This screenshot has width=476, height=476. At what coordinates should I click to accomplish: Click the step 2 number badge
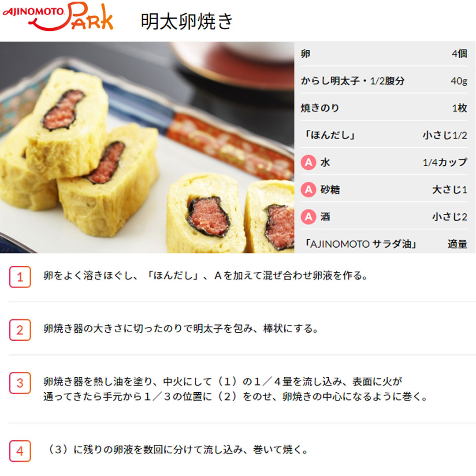[20, 330]
